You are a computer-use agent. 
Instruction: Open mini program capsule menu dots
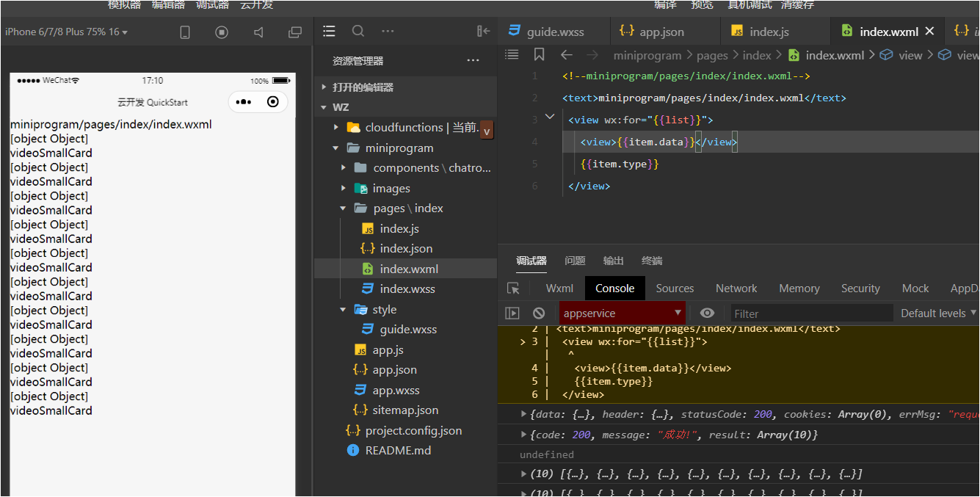[x=244, y=102]
